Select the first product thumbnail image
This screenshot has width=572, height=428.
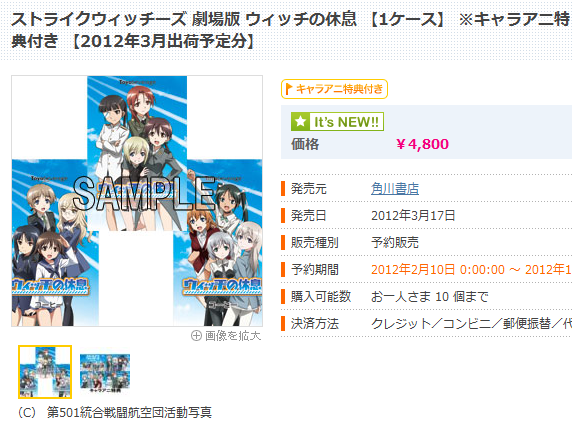tap(45, 372)
